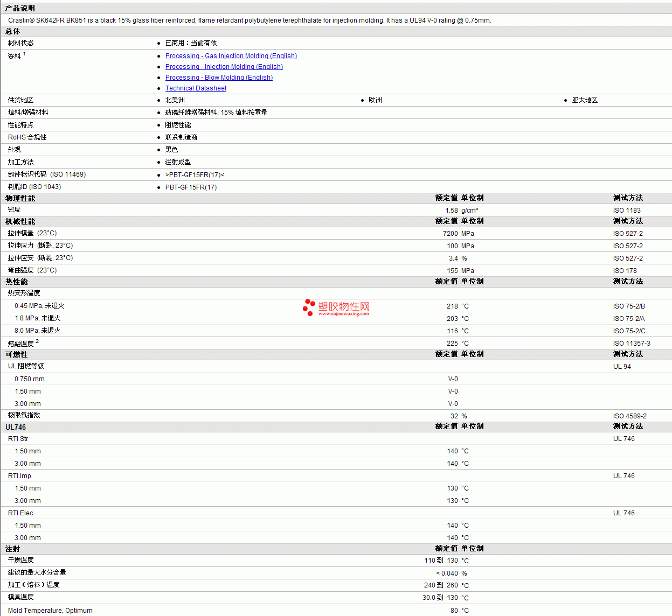The width and height of the screenshot is (672, 616).
Task: Click the 机械性能 section header
Action: (20, 221)
